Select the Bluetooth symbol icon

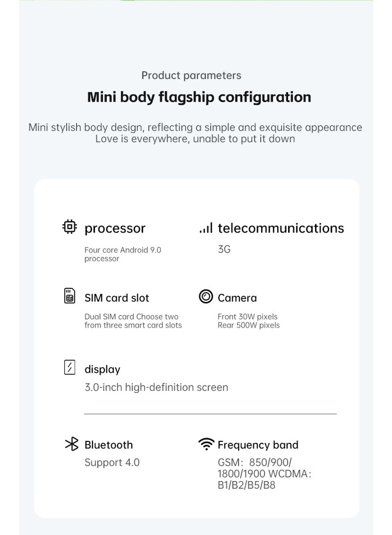72,444
